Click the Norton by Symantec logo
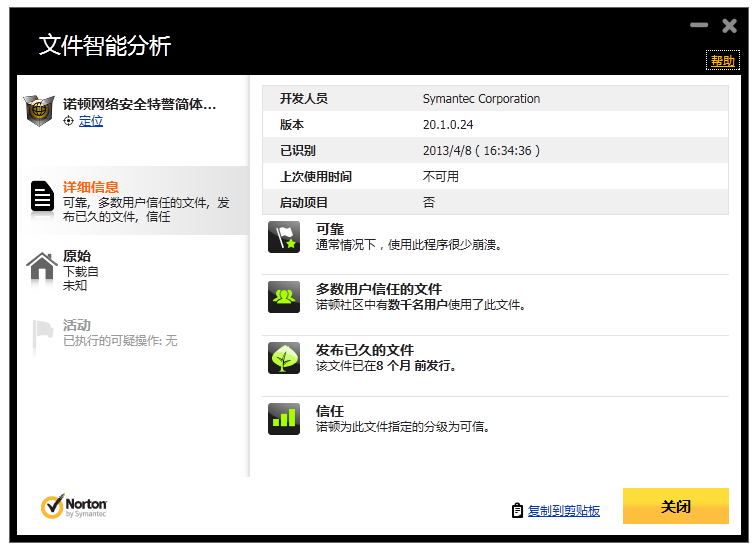This screenshot has width=755, height=550. pyautogui.click(x=74, y=507)
